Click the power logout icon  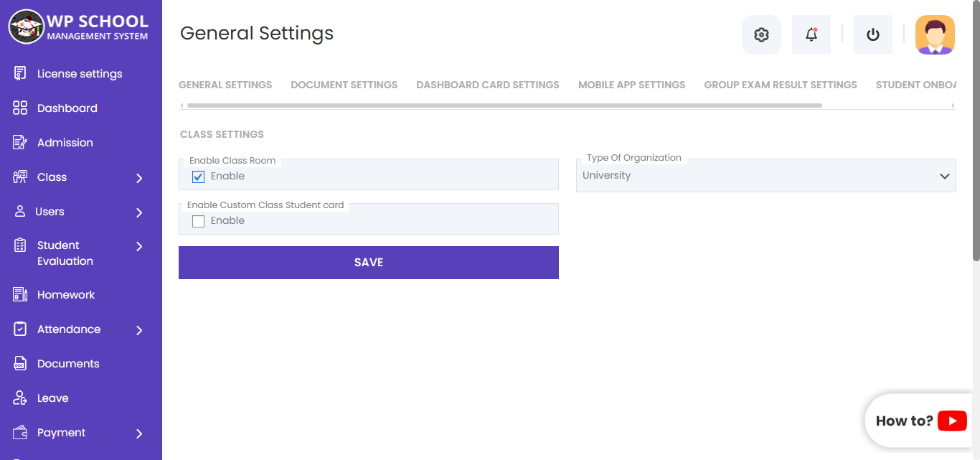tap(872, 34)
